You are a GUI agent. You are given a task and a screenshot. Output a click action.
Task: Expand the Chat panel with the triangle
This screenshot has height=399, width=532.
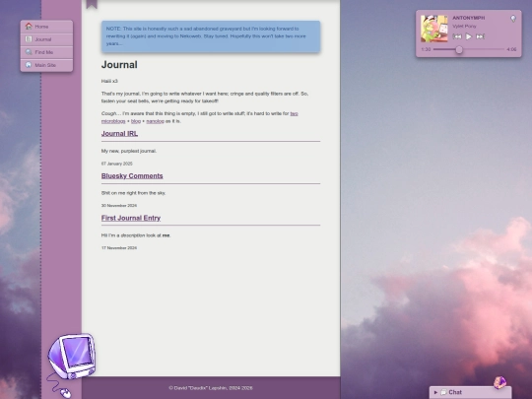(x=435, y=392)
